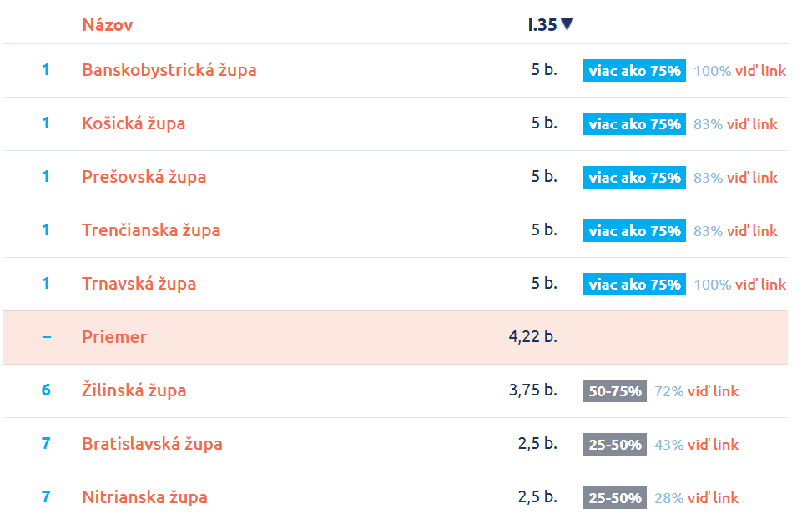
Task: Click 'viac ako 75%' badge for Prešovská
Action: pos(634,178)
